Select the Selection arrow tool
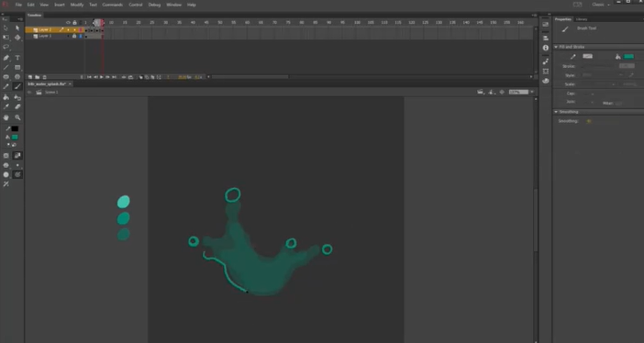Image resolution: width=644 pixels, height=343 pixels. [x=6, y=28]
